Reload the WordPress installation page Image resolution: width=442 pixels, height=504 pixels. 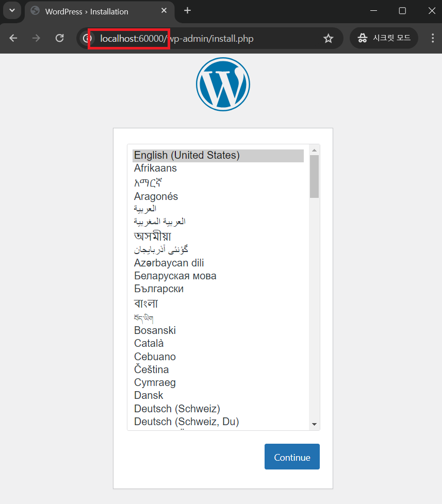tap(59, 38)
